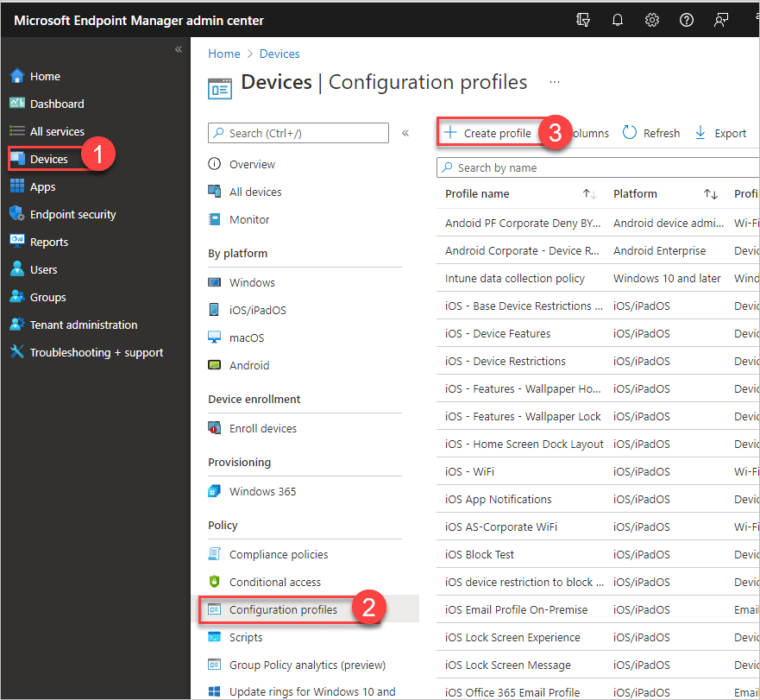Open All services in left navigation

click(47, 131)
